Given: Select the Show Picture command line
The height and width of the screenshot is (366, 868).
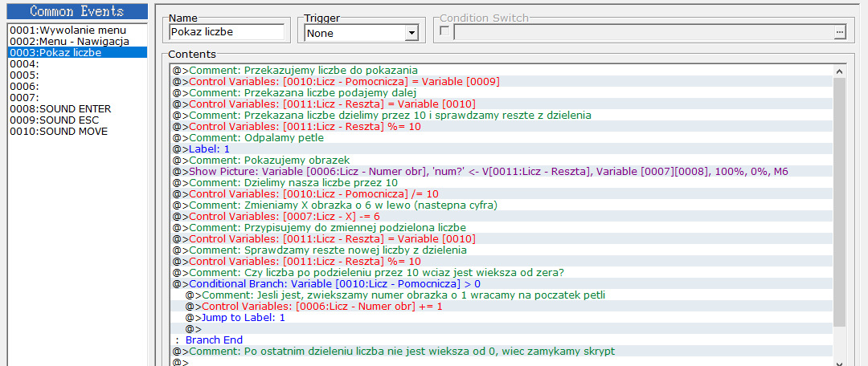Looking at the screenshot, I should [x=501, y=172].
